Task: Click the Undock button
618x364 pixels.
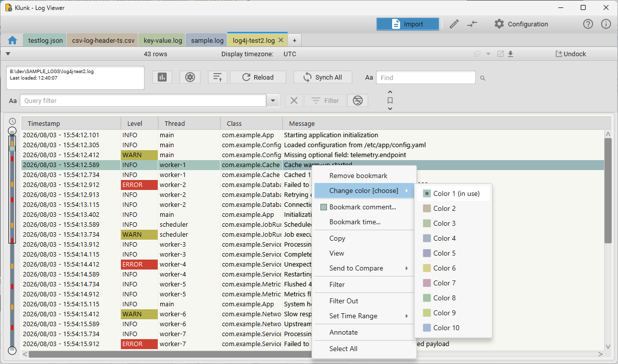Action: (571, 54)
